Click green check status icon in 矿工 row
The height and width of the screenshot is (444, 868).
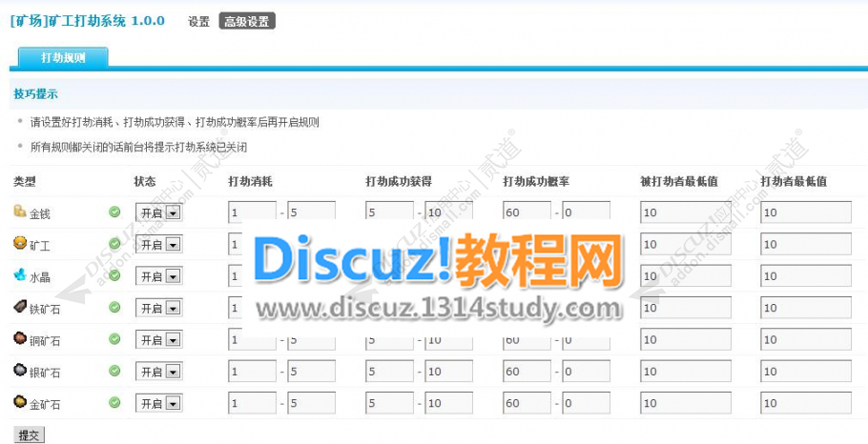click(x=114, y=244)
